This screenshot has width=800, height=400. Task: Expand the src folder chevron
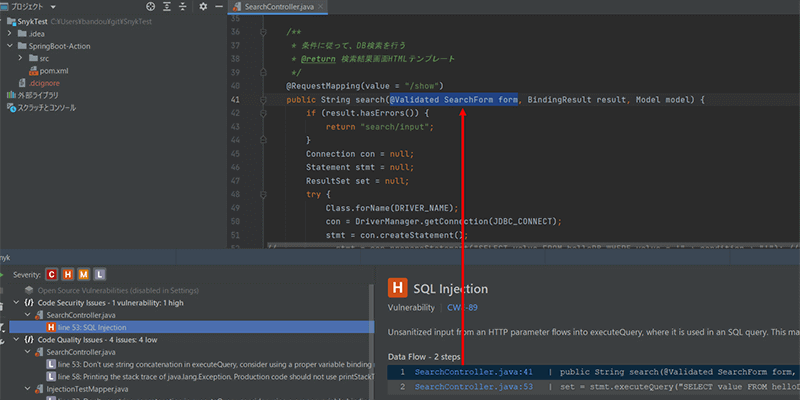point(21,58)
